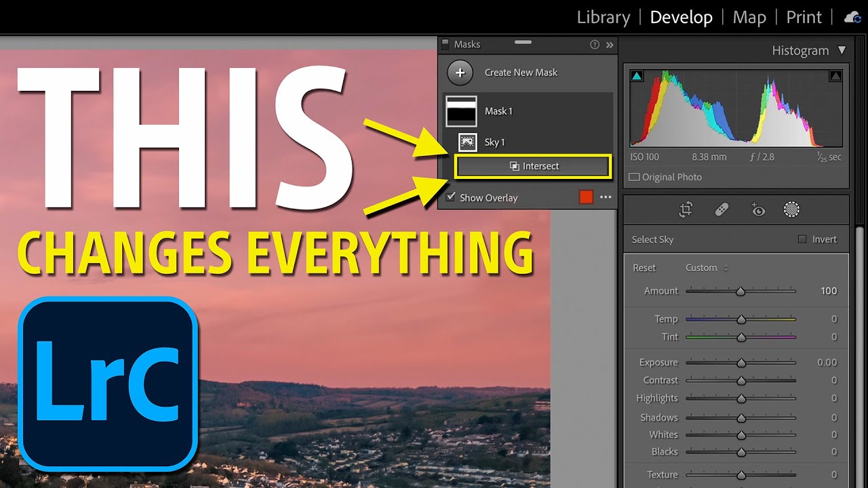Screen dimensions: 868x488
Task: Open the Map module
Action: coord(749,18)
